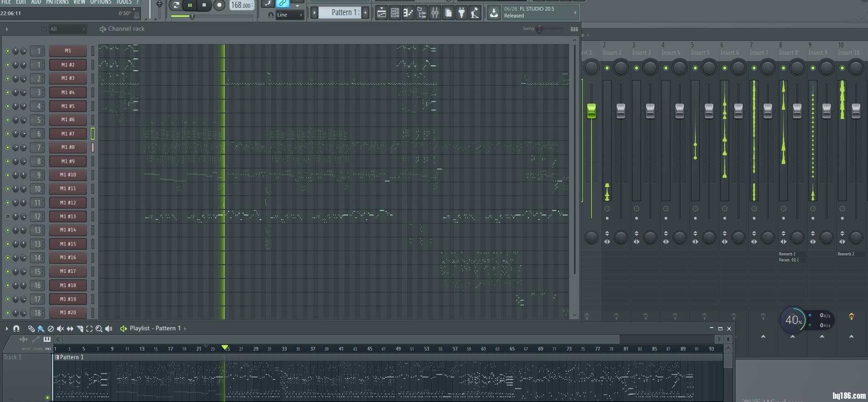Open Channel rack options menu arrow
Image resolution: width=868 pixels, height=402 pixels.
(x=7, y=29)
